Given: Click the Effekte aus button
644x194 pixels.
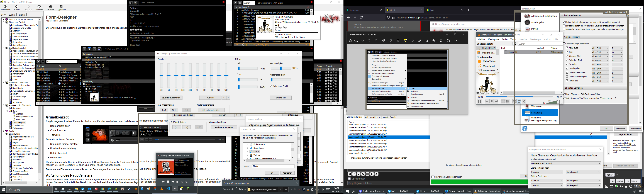Looking at the screenshot, I should coord(280,98).
